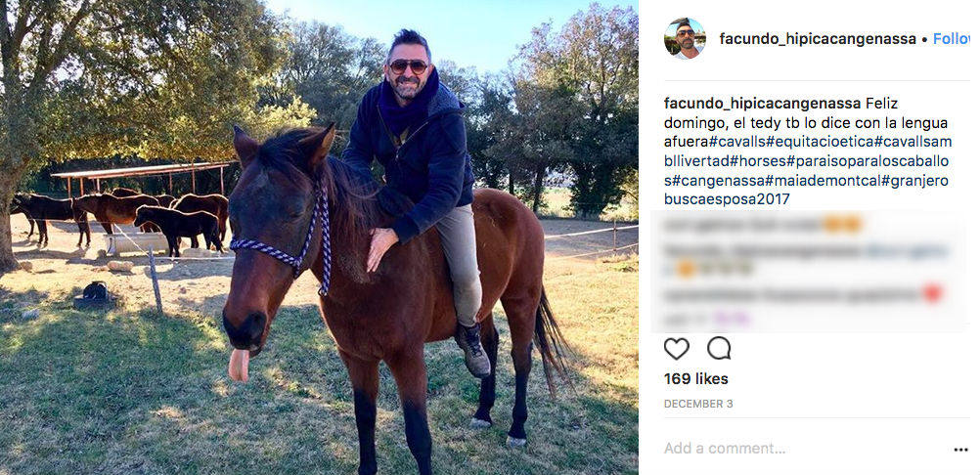Open the profile avatar thumbnail

(685, 39)
